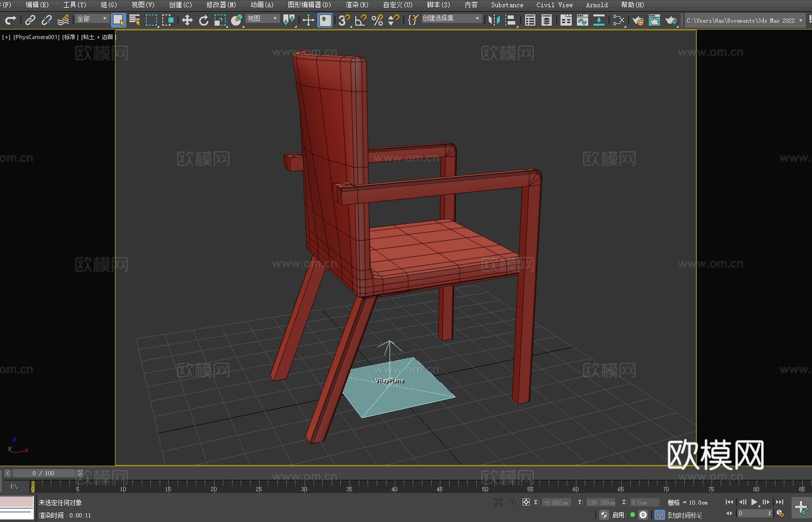Step time slider forward with right arrow

click(x=80, y=473)
